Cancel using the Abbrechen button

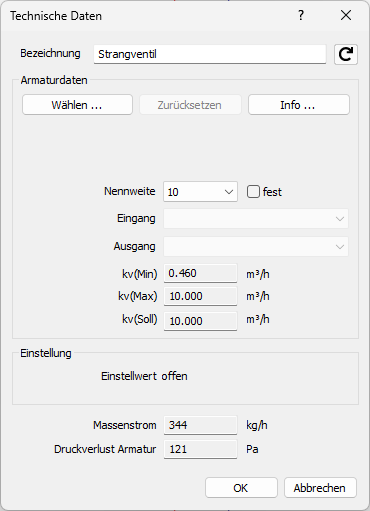coord(320,488)
